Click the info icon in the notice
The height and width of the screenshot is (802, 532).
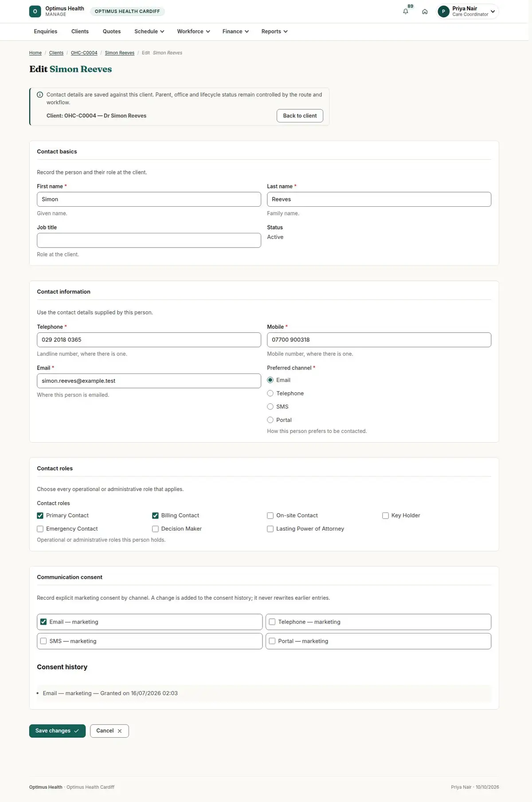pos(40,95)
